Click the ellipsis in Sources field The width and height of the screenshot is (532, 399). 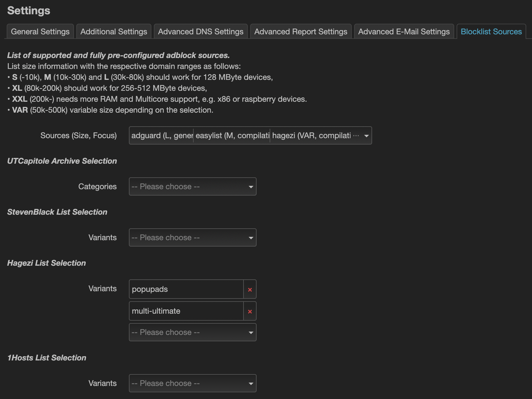pos(356,135)
